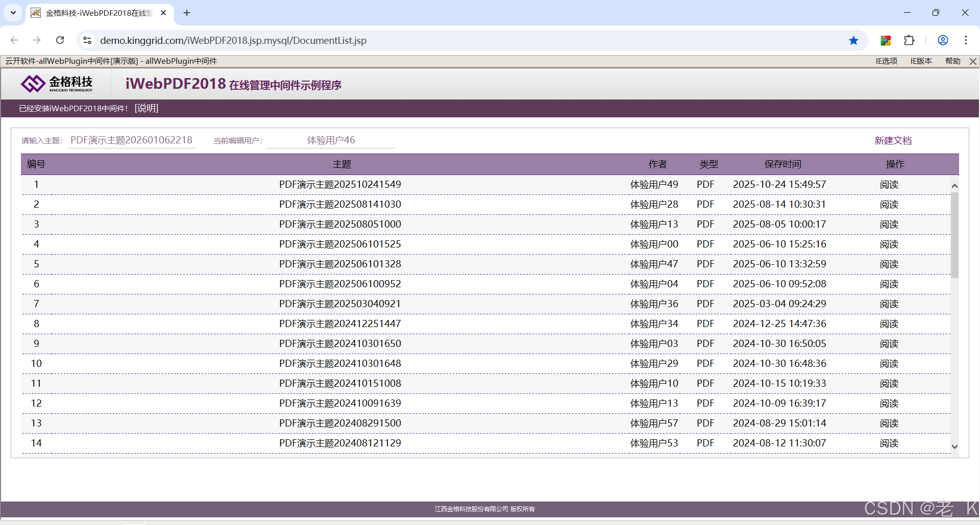Image resolution: width=980 pixels, height=525 pixels.
Task: Close the 金格科技-iWebPDF2018 tab
Action: [x=163, y=13]
